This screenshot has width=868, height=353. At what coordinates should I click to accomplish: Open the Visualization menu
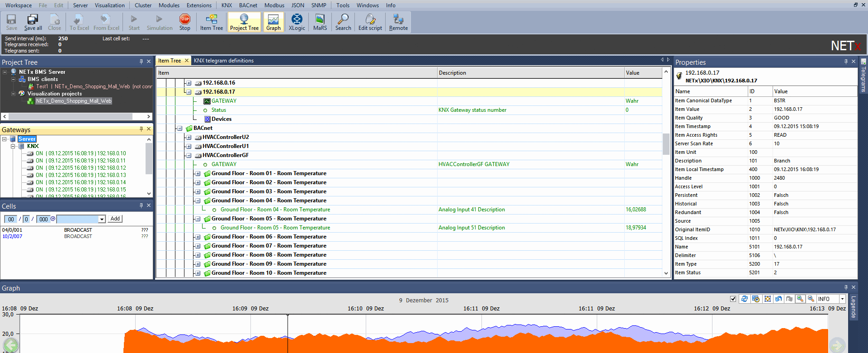pyautogui.click(x=109, y=5)
